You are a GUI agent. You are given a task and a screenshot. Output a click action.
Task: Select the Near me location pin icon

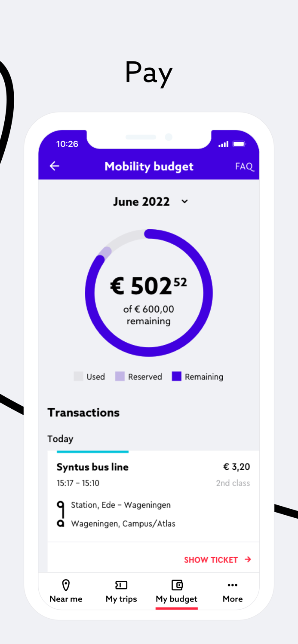(x=65, y=585)
